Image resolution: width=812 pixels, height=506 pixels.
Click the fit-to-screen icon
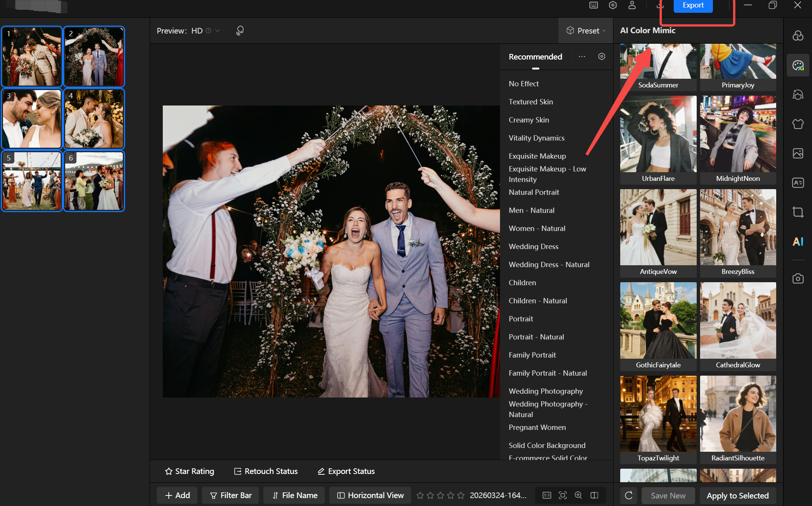pos(563,495)
